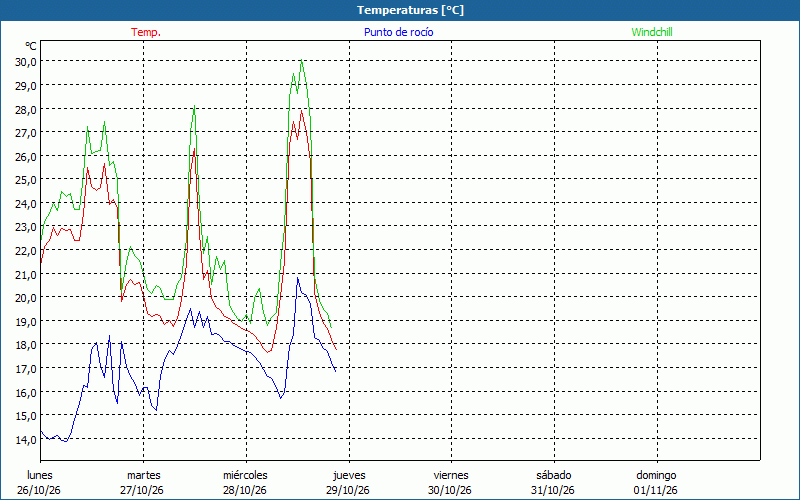Screen dimensions: 800x500
Task: Click the 17,0 y-axis value
Action: pyautogui.click(x=26, y=368)
